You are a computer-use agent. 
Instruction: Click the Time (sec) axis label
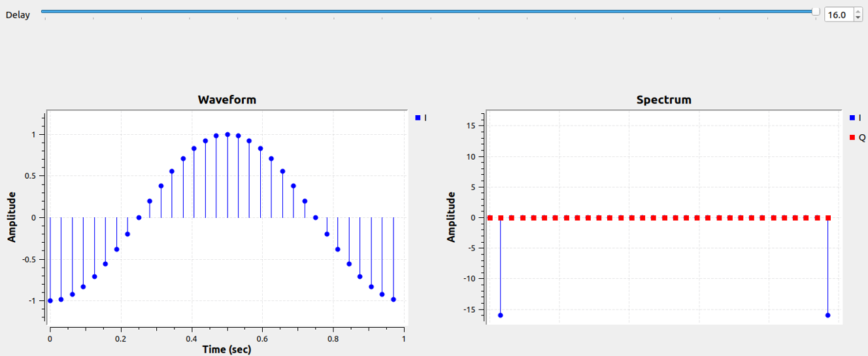pyautogui.click(x=226, y=349)
